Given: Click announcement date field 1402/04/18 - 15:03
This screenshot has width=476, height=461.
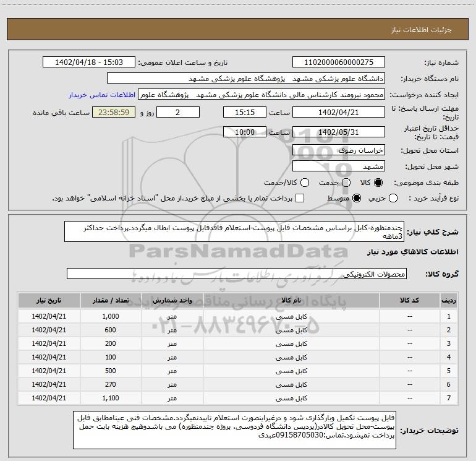Looking at the screenshot, I should (89, 62).
